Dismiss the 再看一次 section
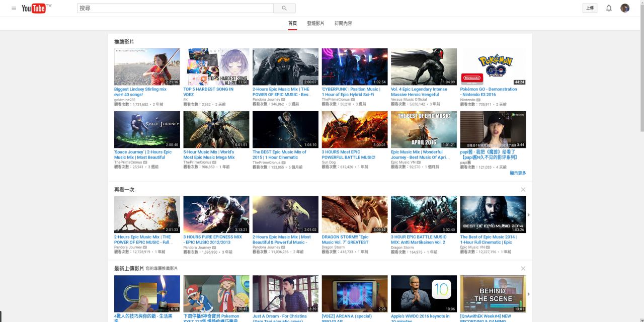 click(523, 190)
